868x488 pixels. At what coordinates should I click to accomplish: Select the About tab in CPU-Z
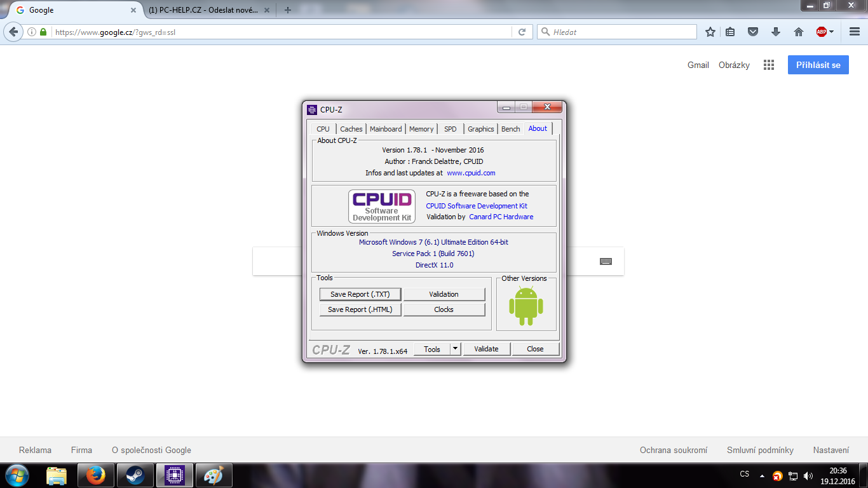pyautogui.click(x=538, y=128)
